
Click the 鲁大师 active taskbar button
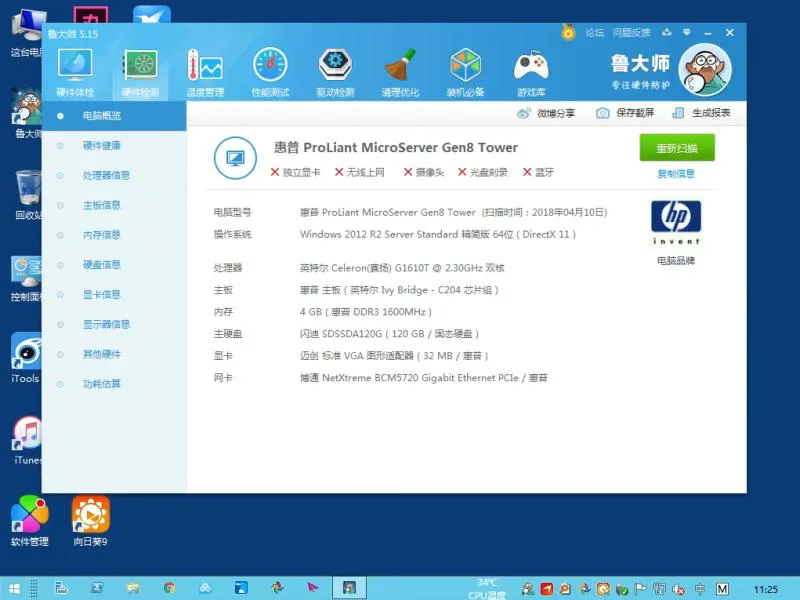(x=349, y=588)
